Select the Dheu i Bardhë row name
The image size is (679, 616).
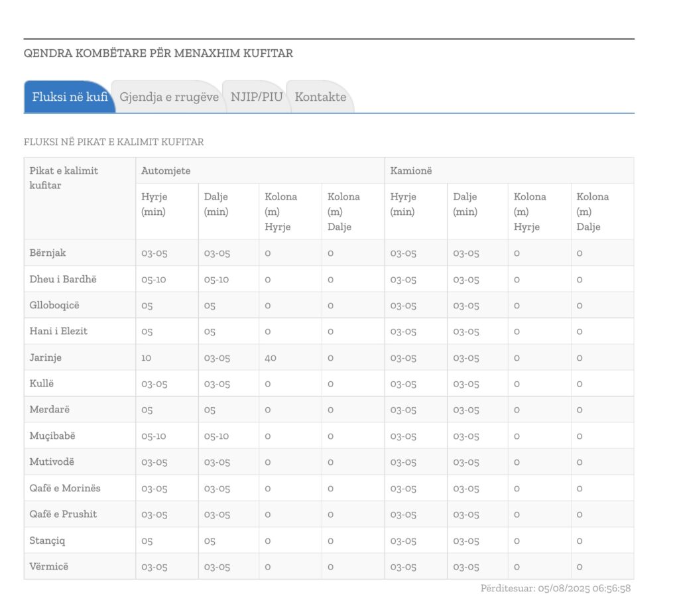(62, 279)
